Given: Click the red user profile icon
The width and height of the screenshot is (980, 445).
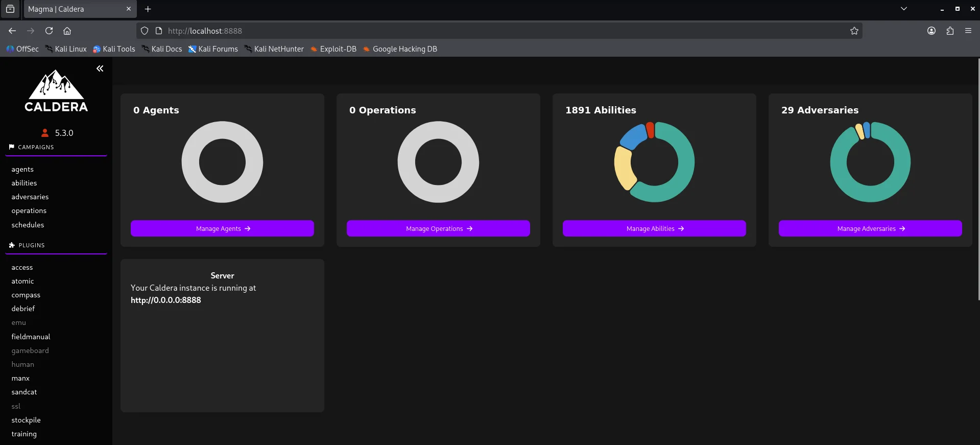Looking at the screenshot, I should coord(45,133).
